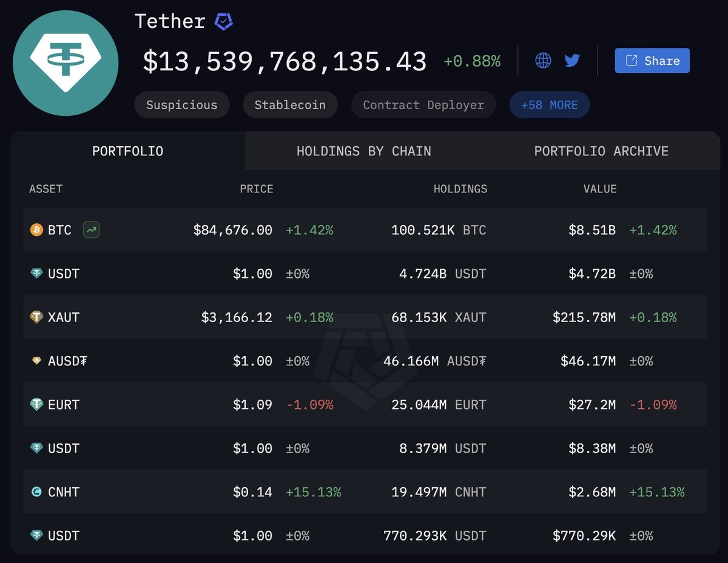
Task: Click the Bitcoin coin icon
Action: 36,230
